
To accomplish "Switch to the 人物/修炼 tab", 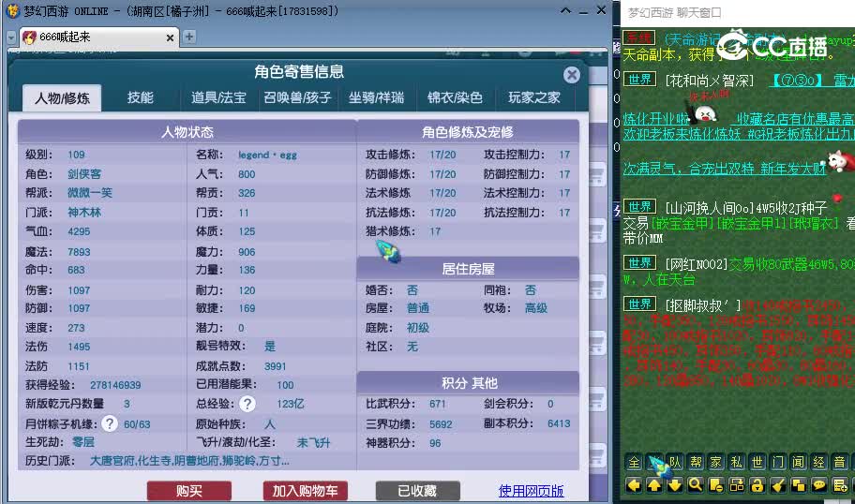I will pyautogui.click(x=62, y=98).
